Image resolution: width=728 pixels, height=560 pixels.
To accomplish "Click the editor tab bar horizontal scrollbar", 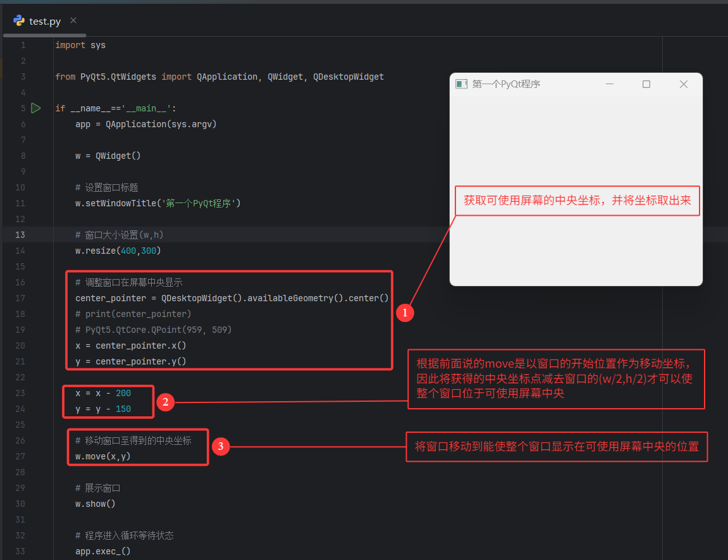I will point(44,35).
